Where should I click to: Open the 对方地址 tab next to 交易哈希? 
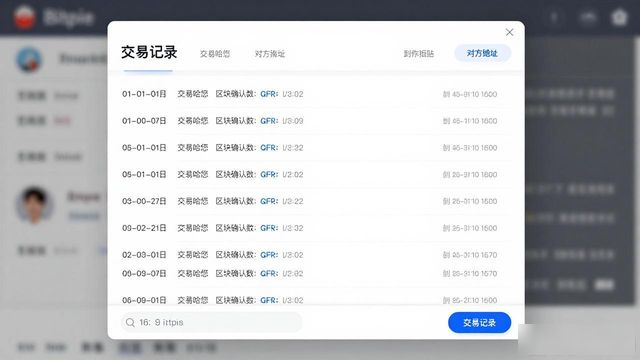click(x=270, y=53)
